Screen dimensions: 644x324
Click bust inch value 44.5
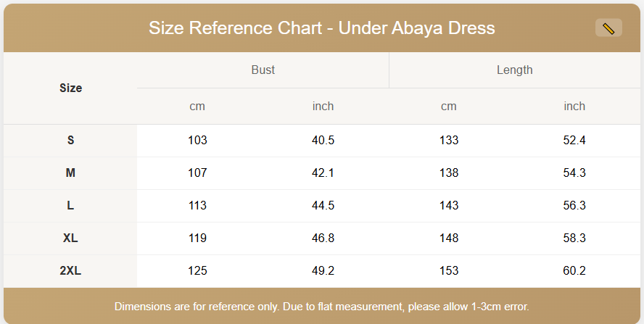(x=323, y=206)
